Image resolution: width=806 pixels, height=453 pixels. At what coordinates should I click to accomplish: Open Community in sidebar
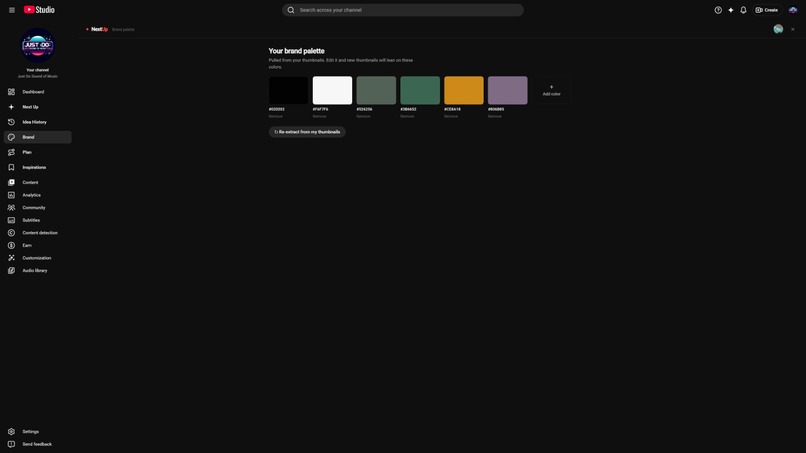(x=38, y=208)
